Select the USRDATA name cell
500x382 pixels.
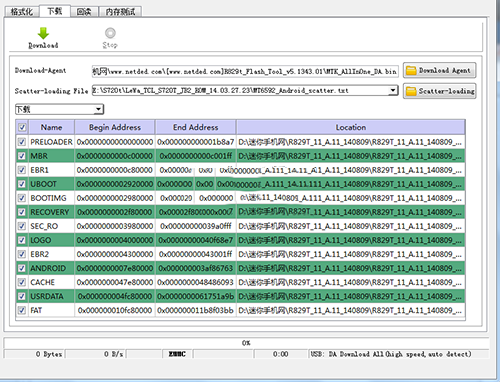tap(51, 296)
